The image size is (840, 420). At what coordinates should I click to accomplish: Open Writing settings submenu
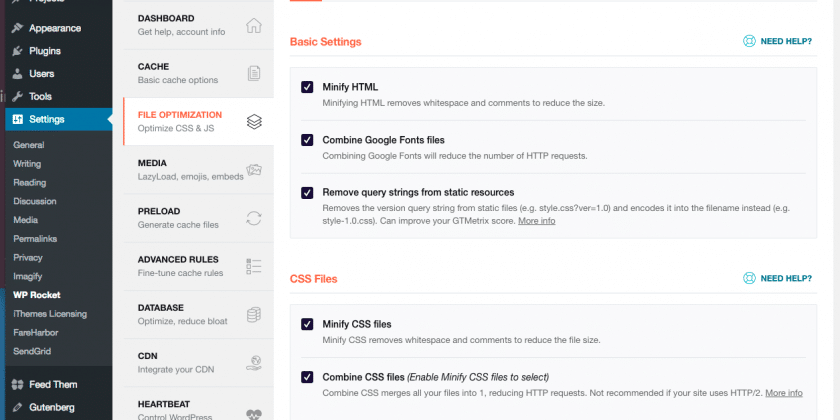(27, 163)
